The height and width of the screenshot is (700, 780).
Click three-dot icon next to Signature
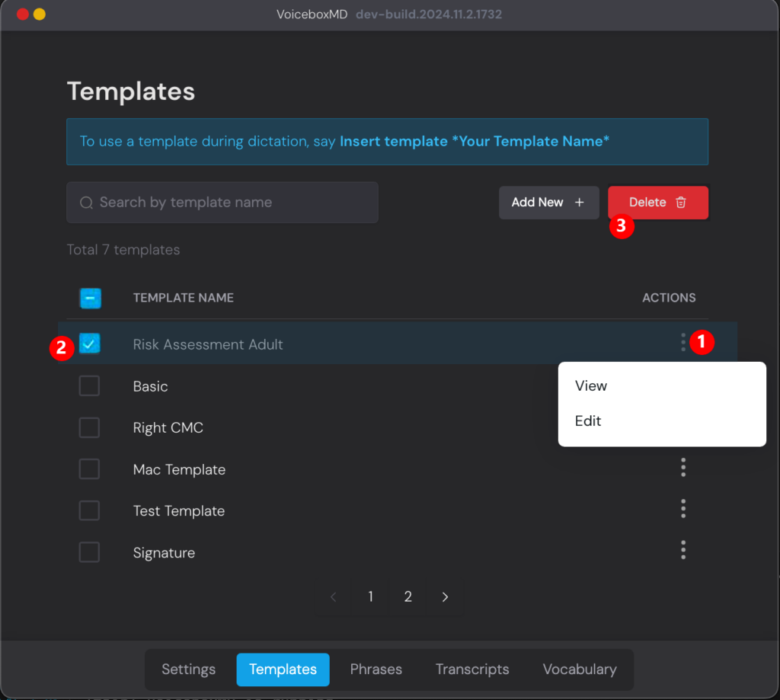click(683, 550)
